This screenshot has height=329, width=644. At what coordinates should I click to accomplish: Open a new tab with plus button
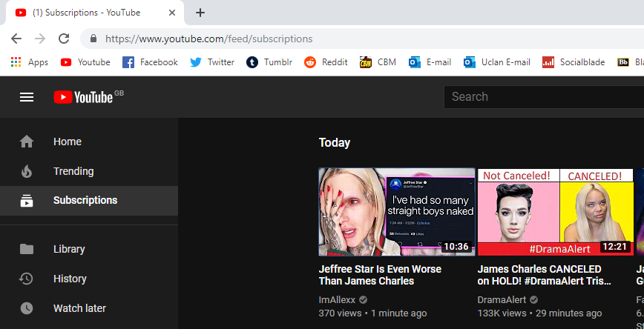pyautogui.click(x=200, y=13)
